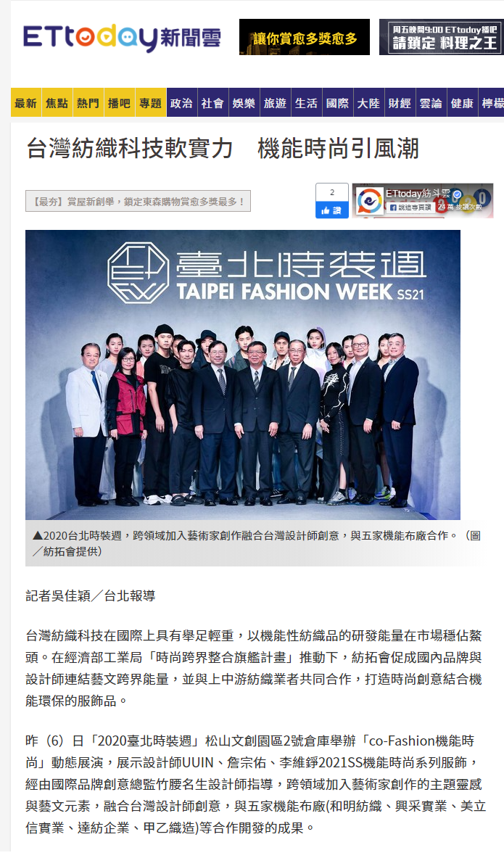Open the Taipei Fashion Week group photo
This screenshot has height=866, width=504.
point(243,374)
